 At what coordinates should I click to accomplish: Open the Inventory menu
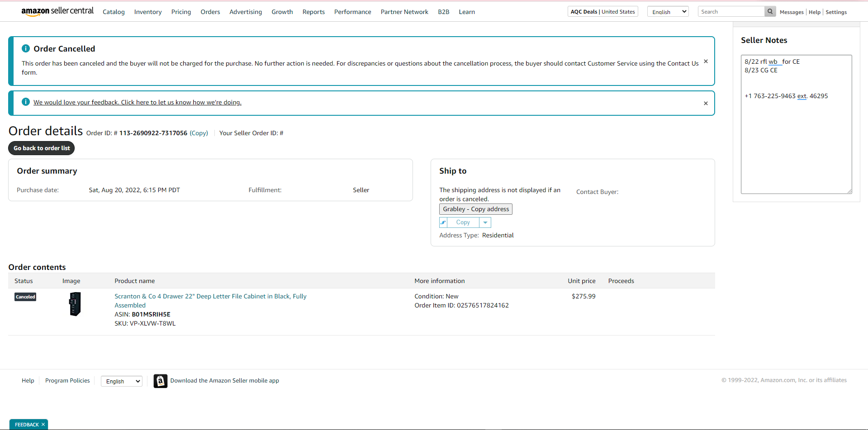point(148,12)
